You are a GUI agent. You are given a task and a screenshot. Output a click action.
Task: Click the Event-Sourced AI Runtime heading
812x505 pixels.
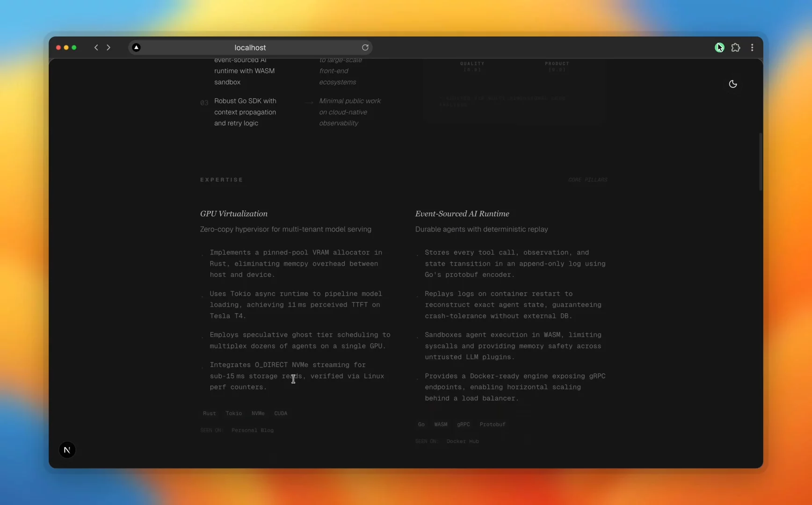click(462, 214)
